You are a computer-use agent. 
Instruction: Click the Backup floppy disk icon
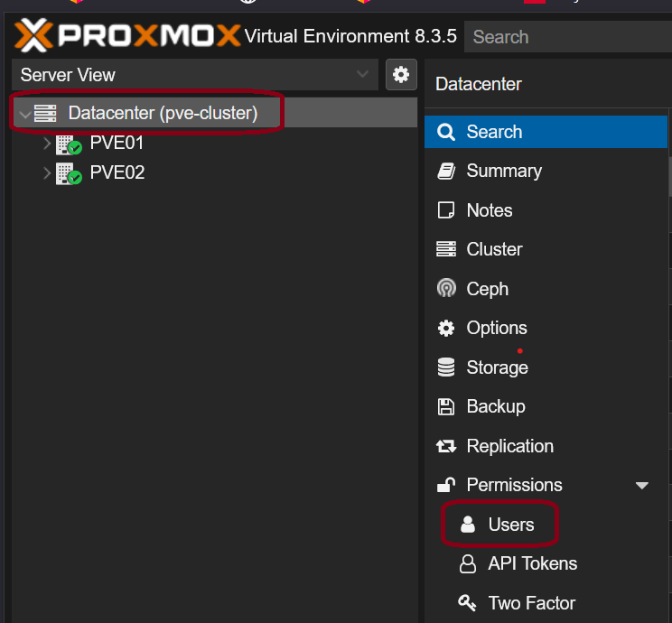coord(445,406)
